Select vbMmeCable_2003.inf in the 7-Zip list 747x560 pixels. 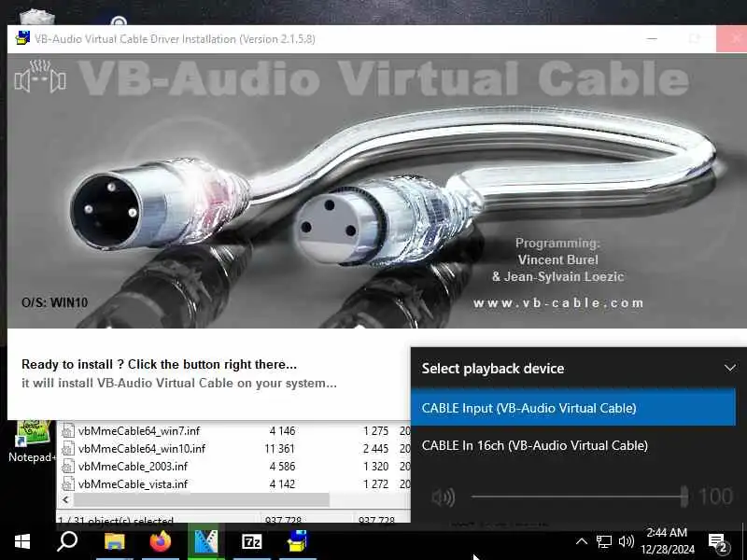tap(133, 466)
